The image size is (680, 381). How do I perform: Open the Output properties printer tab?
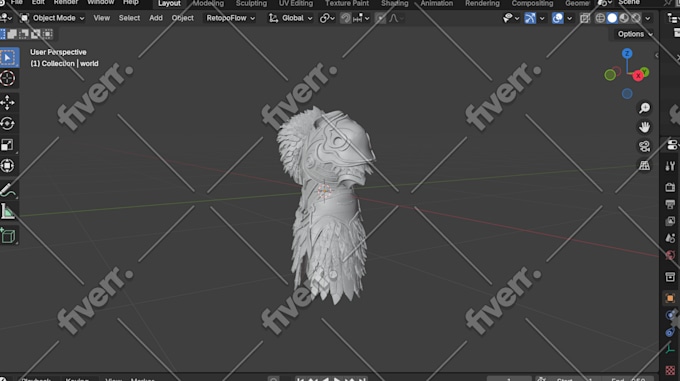pyautogui.click(x=670, y=204)
